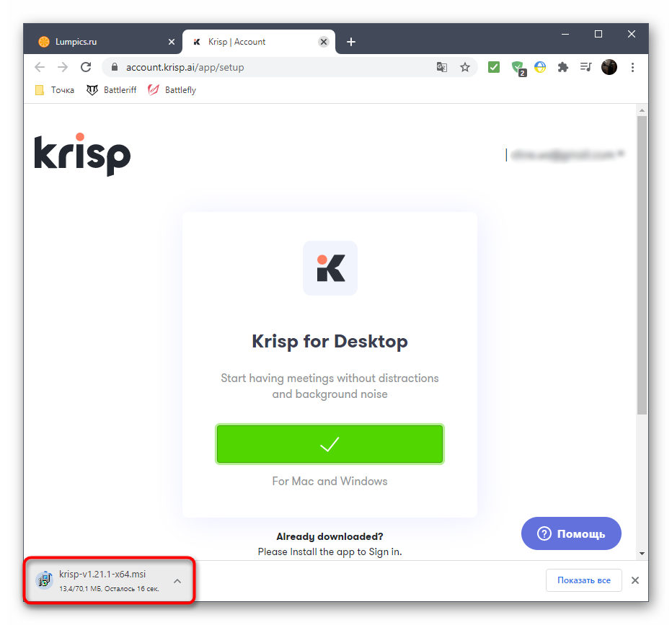This screenshot has height=625, width=672.
Task: Open the green checkmark extension
Action: click(x=494, y=67)
